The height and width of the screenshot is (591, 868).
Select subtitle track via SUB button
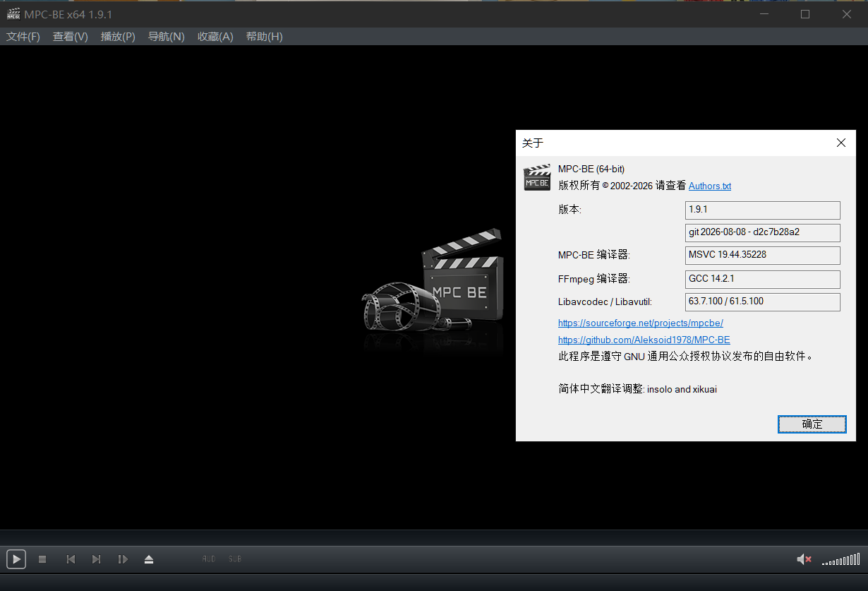click(x=235, y=559)
